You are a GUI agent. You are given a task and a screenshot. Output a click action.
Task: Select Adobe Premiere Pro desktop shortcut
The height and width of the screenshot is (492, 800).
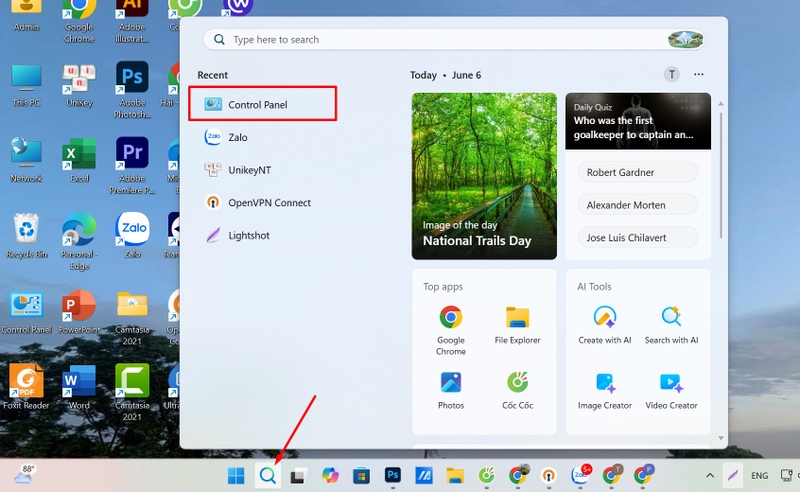pos(132,166)
